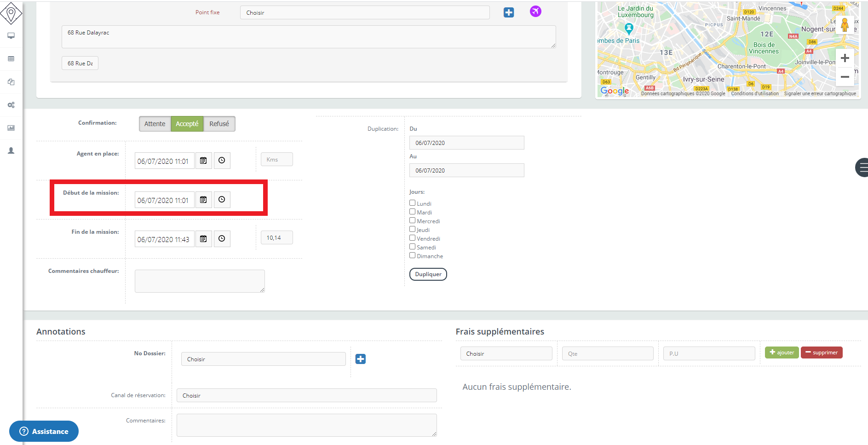Enable the Vendredi day checkbox
This screenshot has width=868, height=445.
[x=413, y=238]
